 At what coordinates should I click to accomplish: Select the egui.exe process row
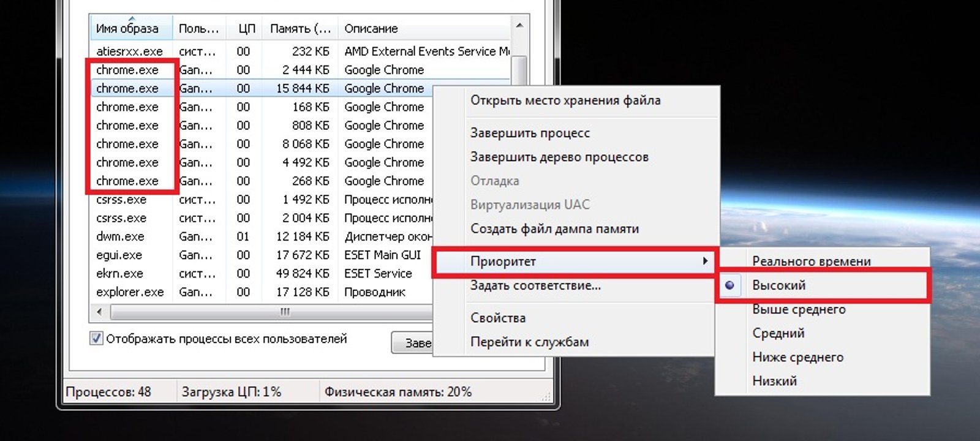262,255
